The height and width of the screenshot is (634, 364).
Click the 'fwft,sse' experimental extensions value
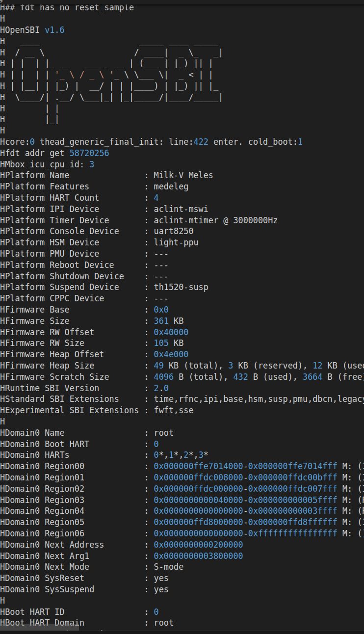173,410
